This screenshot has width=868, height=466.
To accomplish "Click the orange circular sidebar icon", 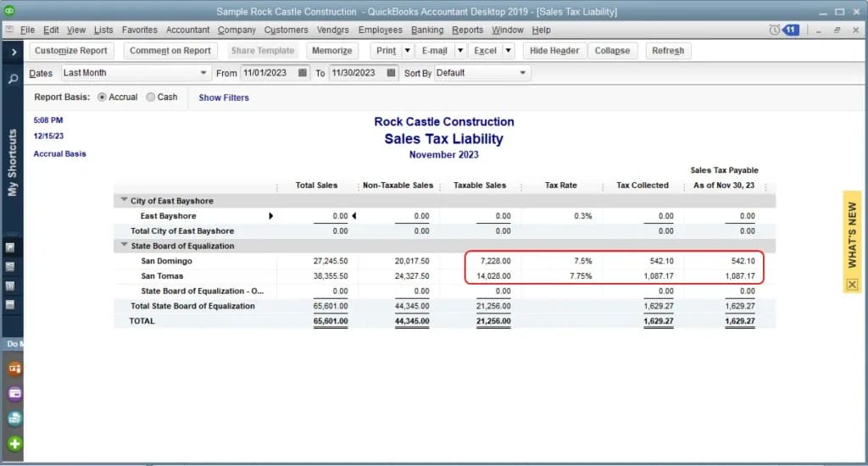I will (15, 369).
